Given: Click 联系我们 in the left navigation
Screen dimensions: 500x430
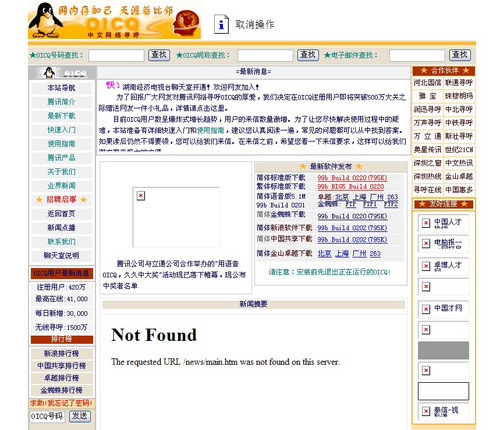Looking at the screenshot, I should 62,242.
